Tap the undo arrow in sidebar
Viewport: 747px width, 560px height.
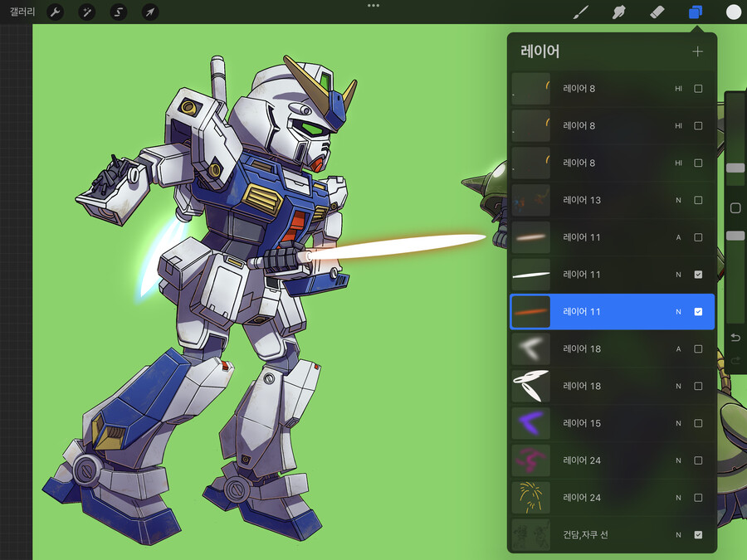735,338
